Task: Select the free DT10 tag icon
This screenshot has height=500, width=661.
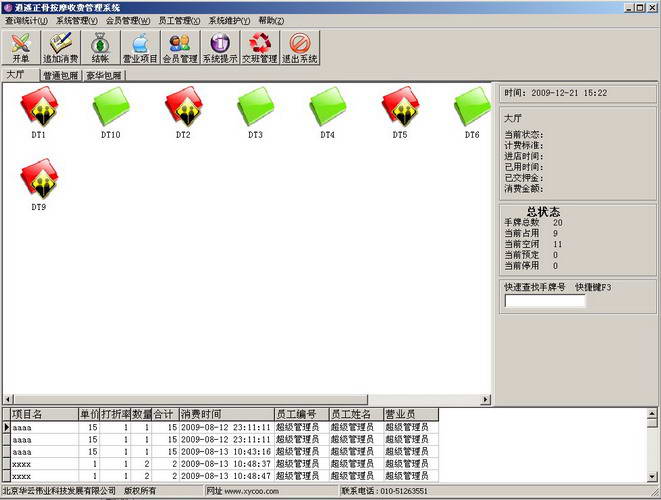Action: [x=111, y=107]
